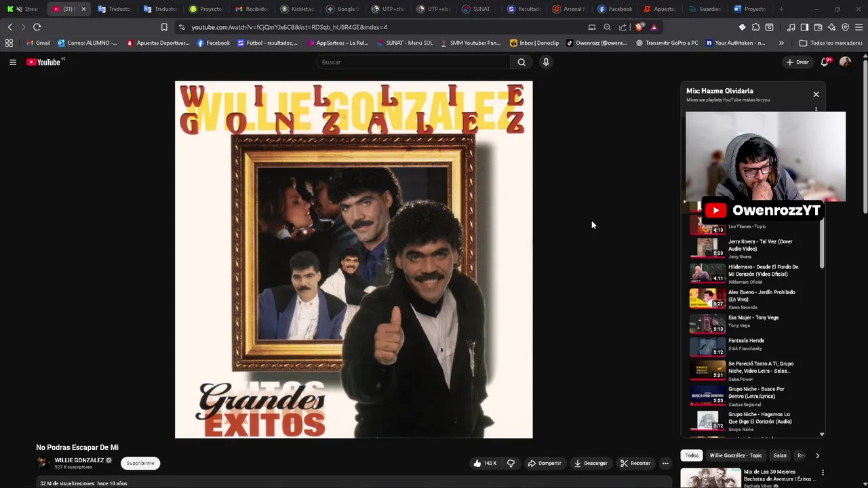The image size is (868, 488).
Task: Open the Transmitir GoPro a PC bookmark
Action: point(667,43)
